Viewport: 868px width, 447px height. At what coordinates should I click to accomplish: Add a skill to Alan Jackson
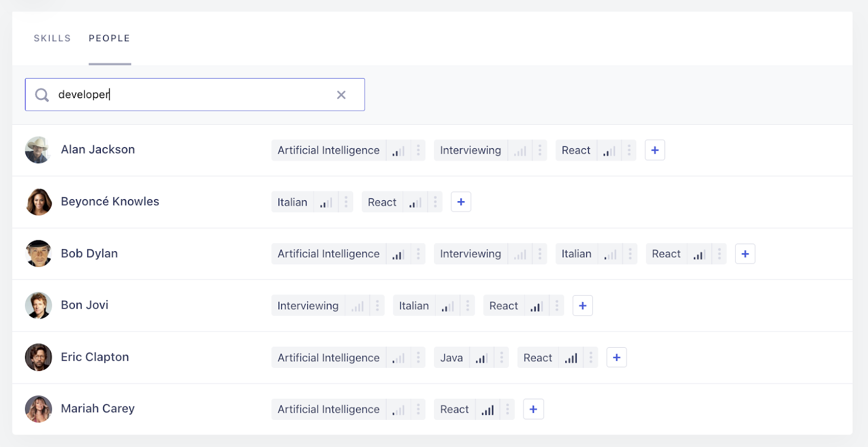click(655, 150)
